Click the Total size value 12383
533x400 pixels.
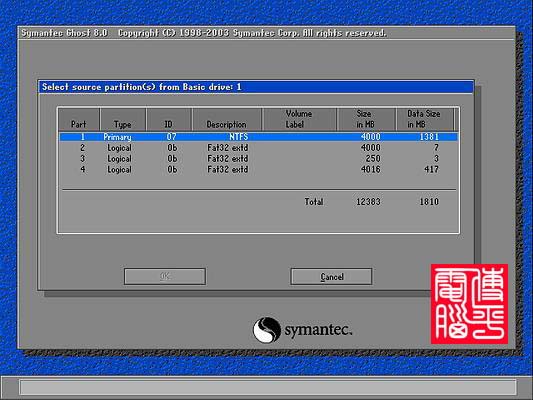368,202
